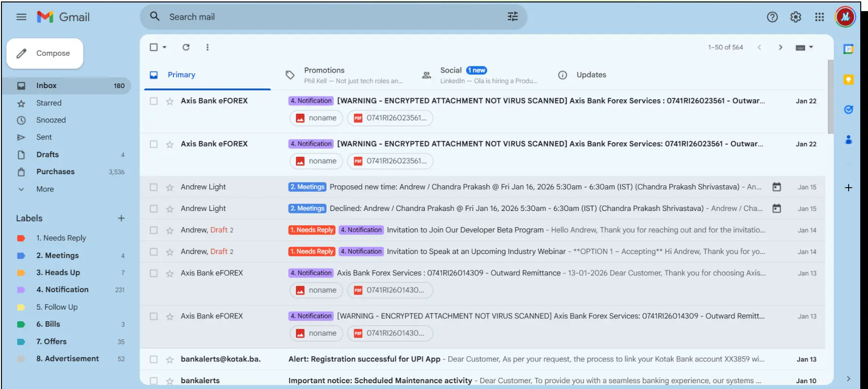Open the Sent folder
Screen dimensions: 868x389
click(x=66, y=137)
